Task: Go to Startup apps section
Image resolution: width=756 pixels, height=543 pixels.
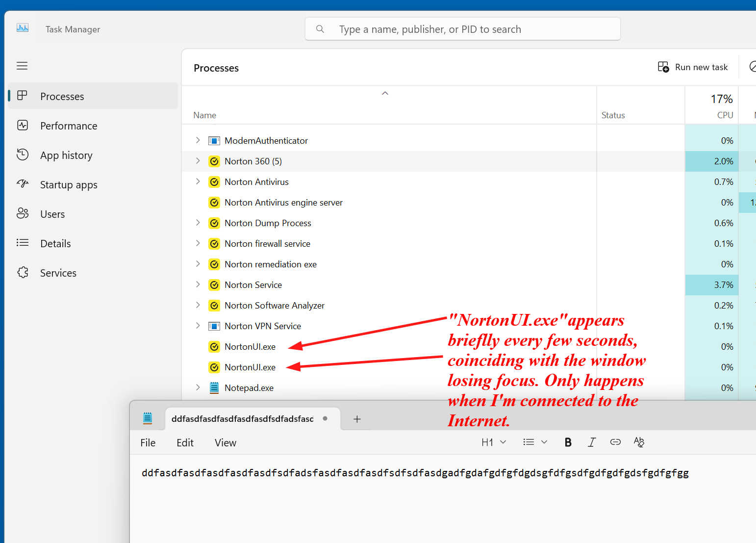Action: click(x=68, y=185)
